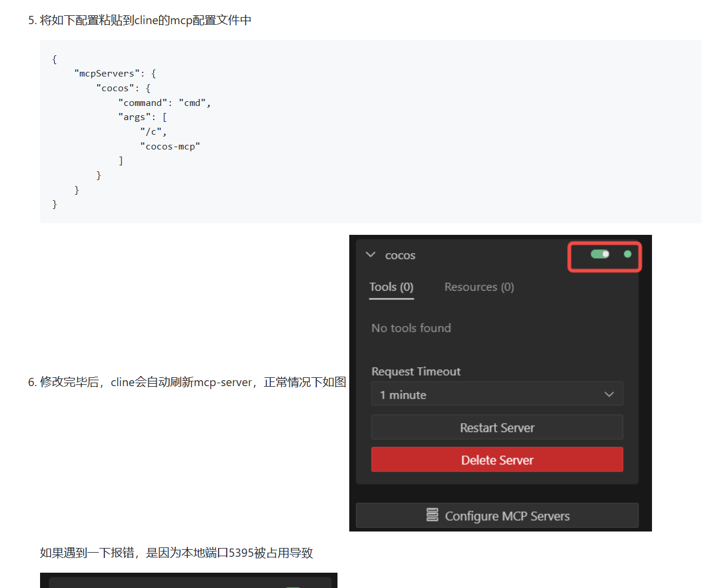Click the "command": "cmd" code line
The image size is (705, 588).
(x=164, y=103)
